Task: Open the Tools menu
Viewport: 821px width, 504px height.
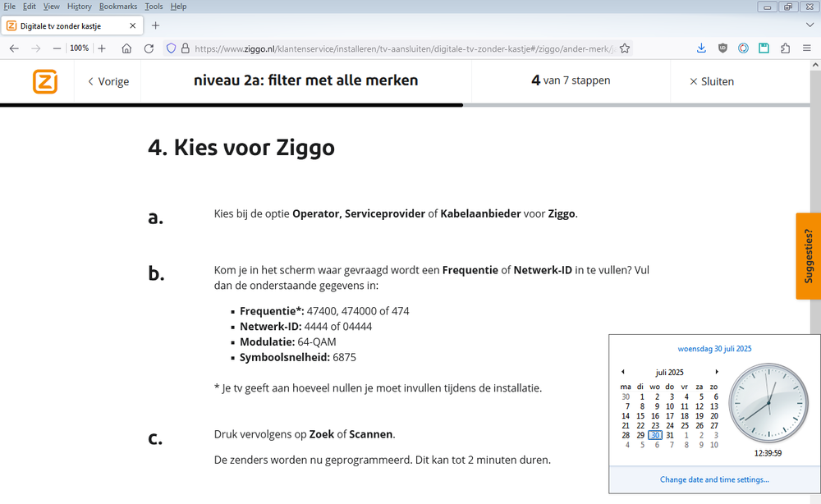Action: point(154,7)
